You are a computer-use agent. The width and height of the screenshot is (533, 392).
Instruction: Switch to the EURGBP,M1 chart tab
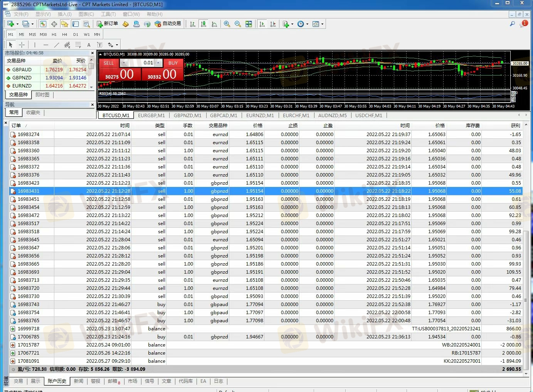[x=151, y=115]
